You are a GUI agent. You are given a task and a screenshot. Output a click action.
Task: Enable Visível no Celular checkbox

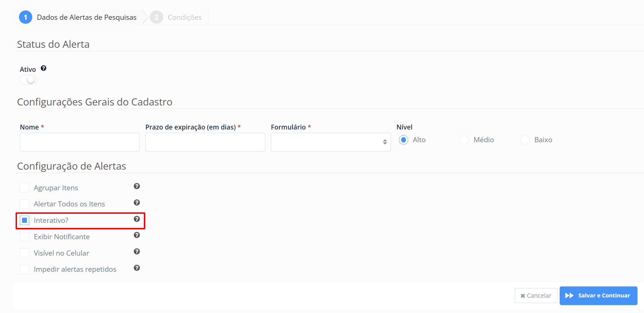25,253
